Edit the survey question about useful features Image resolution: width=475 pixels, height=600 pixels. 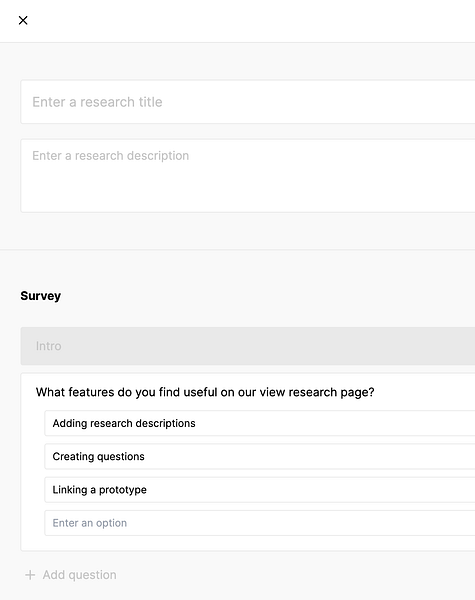pos(205,392)
